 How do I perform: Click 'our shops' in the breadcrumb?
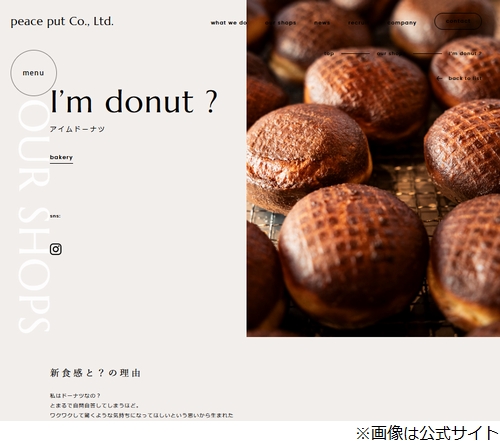pyautogui.click(x=390, y=53)
